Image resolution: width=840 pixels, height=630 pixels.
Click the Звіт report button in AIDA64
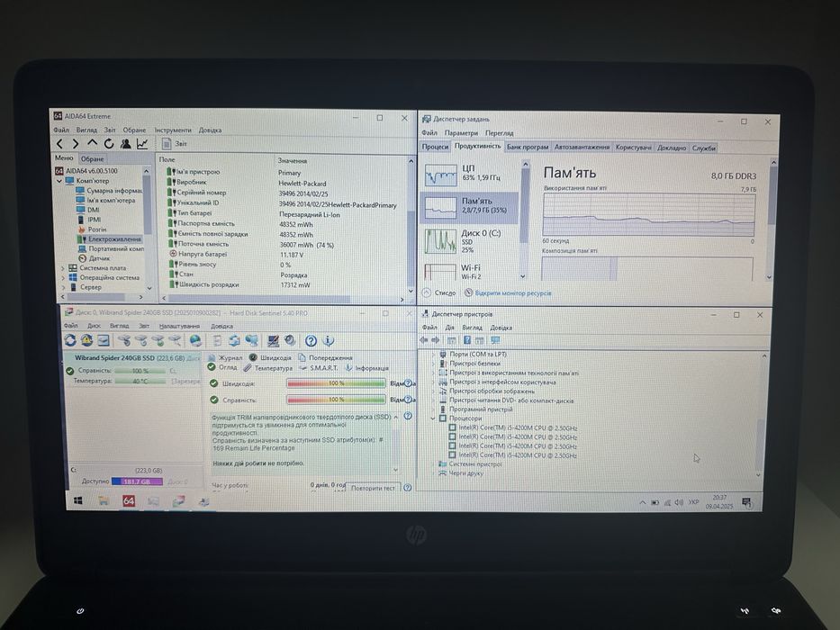click(x=175, y=144)
